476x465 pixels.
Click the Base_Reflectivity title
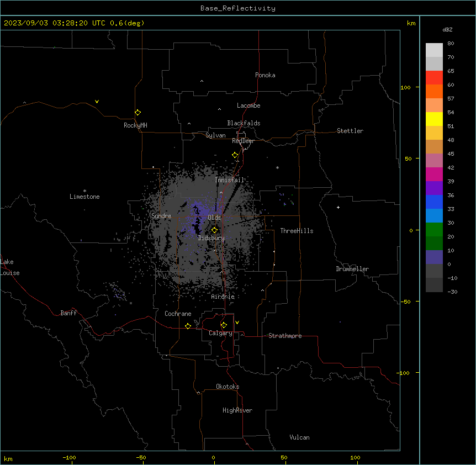(238, 8)
